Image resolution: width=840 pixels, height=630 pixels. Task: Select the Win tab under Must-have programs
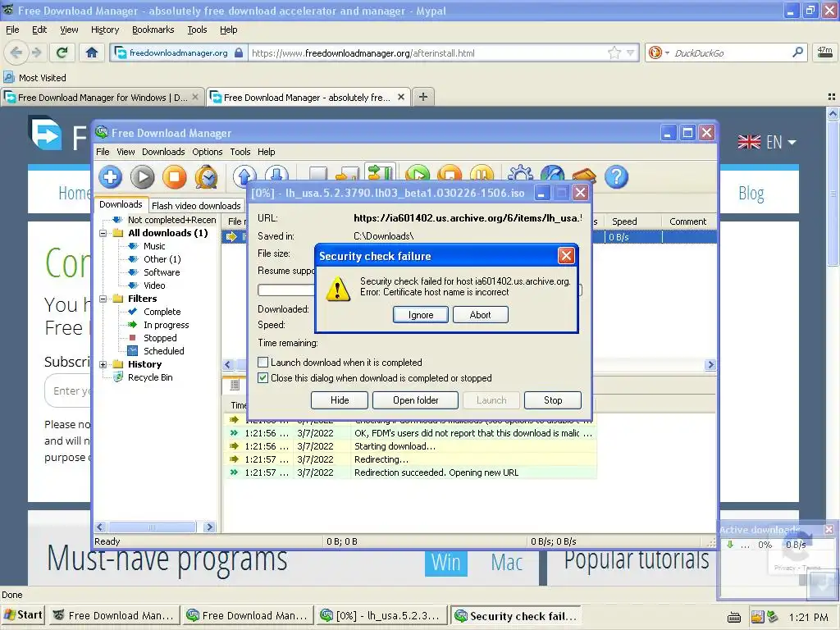[445, 563]
